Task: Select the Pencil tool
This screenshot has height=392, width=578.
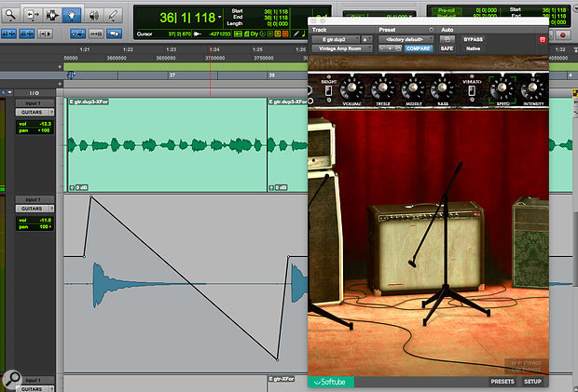Action: [113, 15]
